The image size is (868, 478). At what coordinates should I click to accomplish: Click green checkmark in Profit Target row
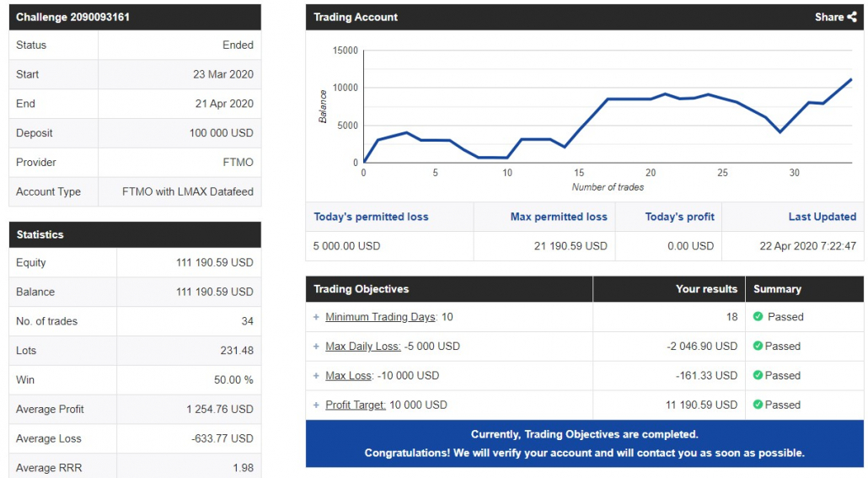[758, 405]
